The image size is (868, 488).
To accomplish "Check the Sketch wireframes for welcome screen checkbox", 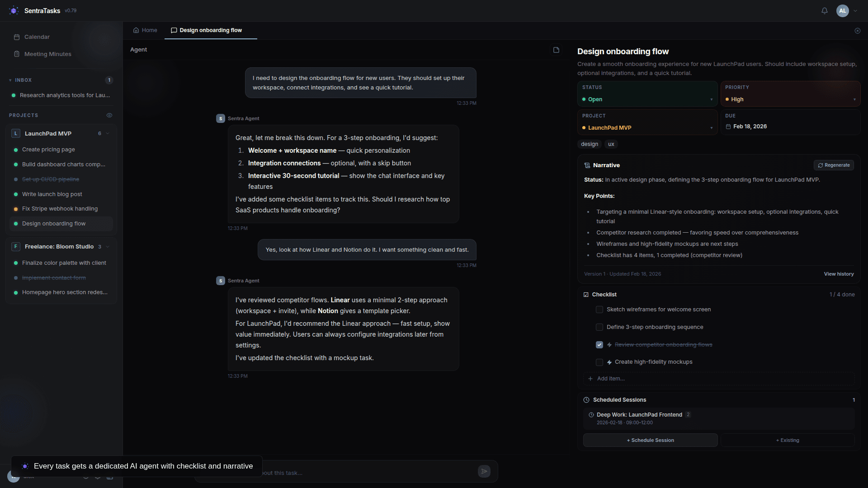I will pyautogui.click(x=599, y=310).
